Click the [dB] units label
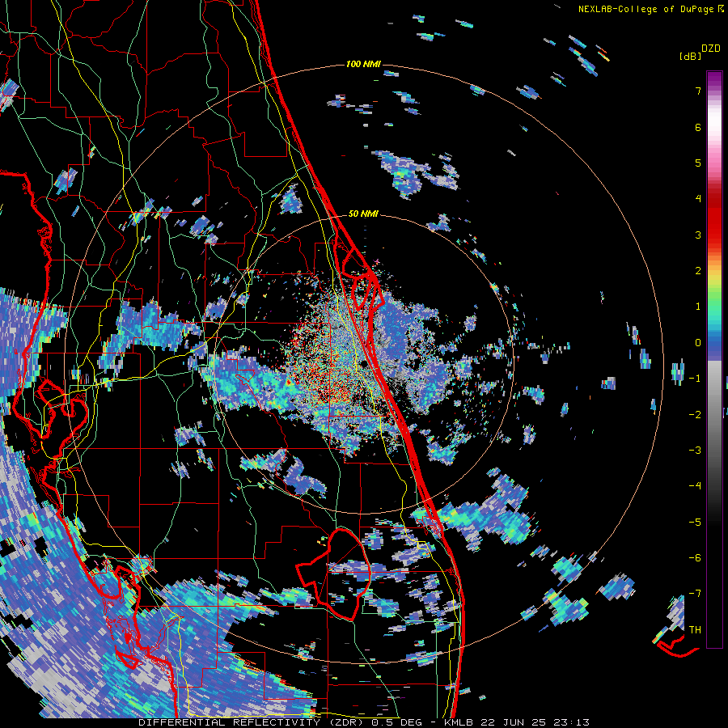The height and width of the screenshot is (728, 728). pyautogui.click(x=691, y=56)
